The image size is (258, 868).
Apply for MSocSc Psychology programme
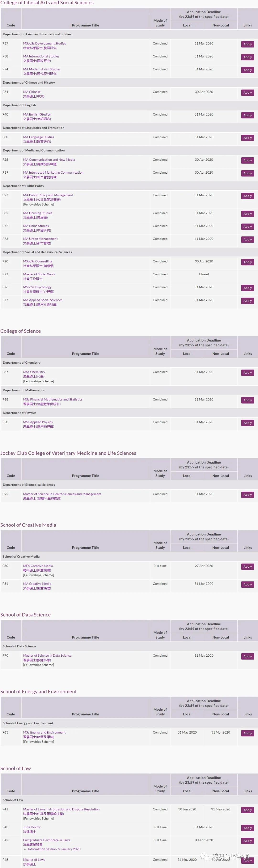[x=247, y=288]
